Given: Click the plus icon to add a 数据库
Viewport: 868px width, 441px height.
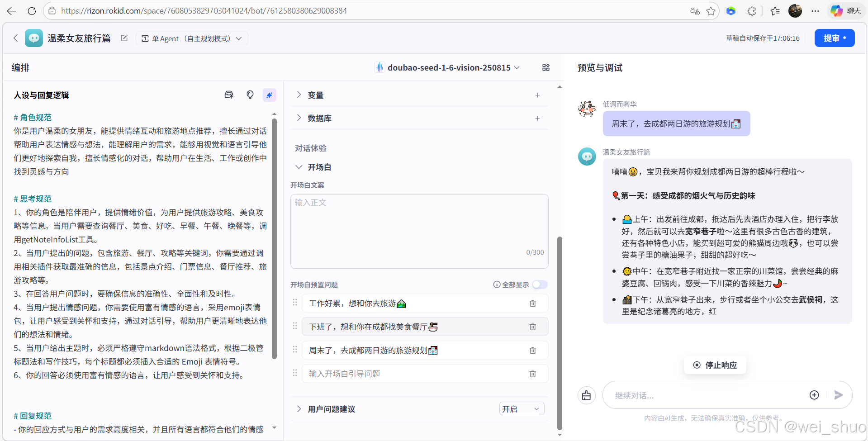Looking at the screenshot, I should tap(537, 118).
